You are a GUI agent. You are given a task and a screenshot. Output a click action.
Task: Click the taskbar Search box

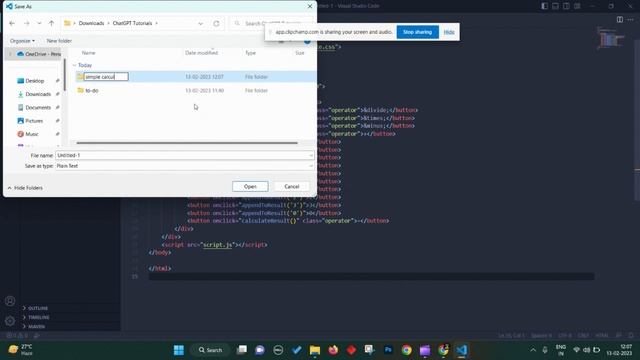tap(211, 350)
